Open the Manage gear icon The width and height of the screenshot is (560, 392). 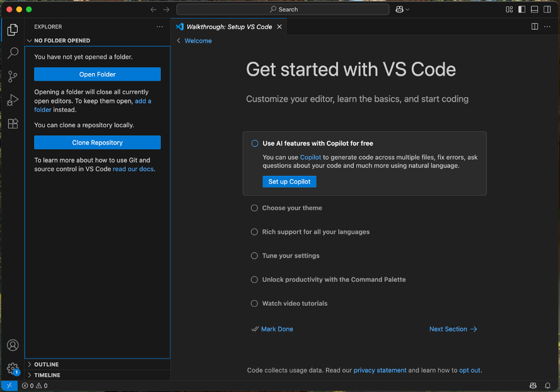pos(13,369)
